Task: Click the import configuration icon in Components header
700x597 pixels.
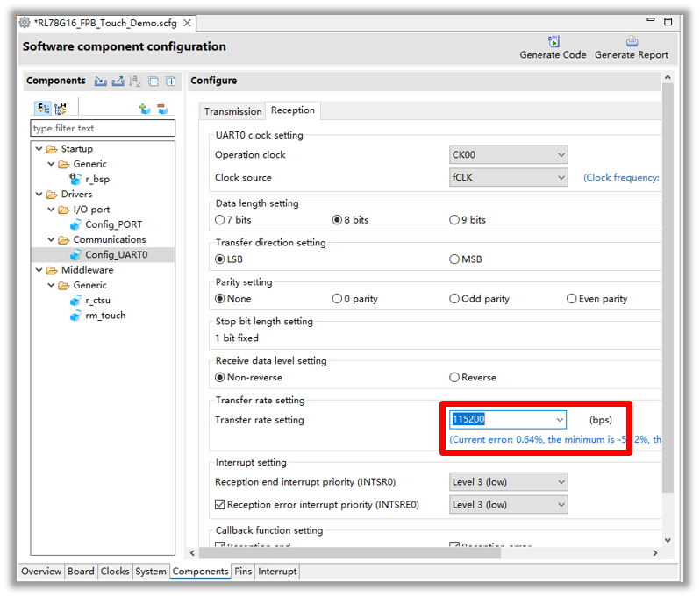Action: [101, 82]
